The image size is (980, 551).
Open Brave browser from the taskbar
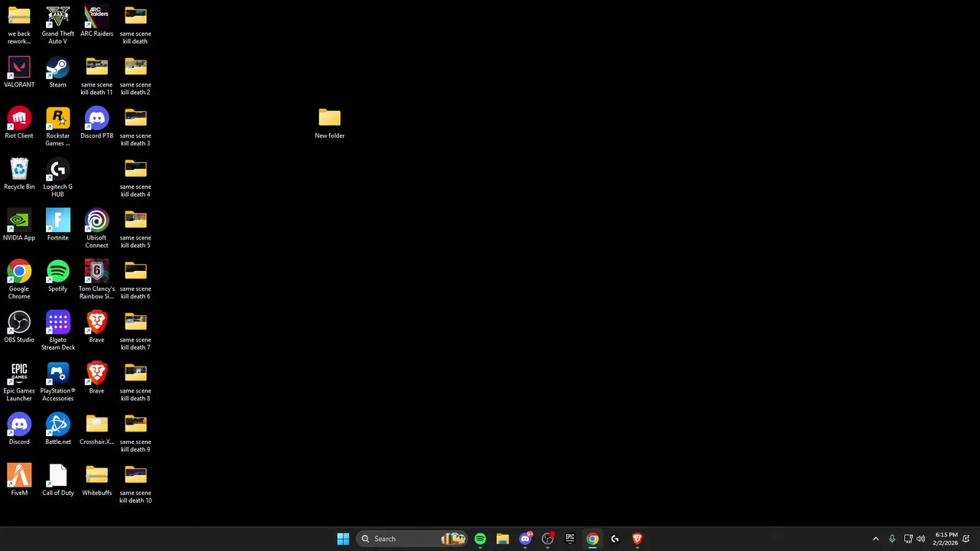637,539
